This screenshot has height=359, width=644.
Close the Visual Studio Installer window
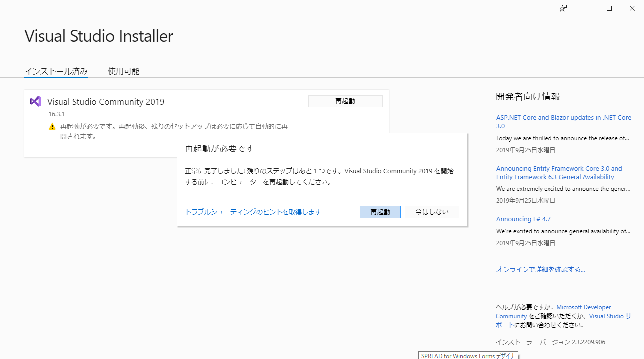point(632,8)
